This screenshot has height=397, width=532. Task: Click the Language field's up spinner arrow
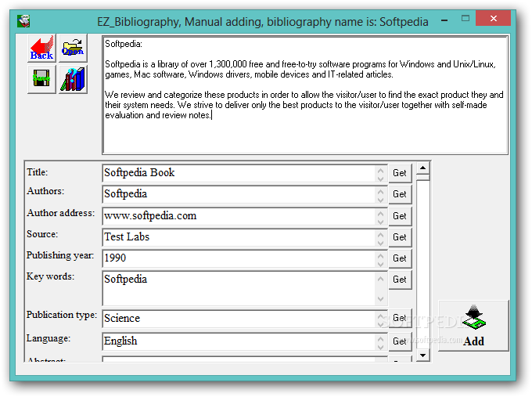coord(381,338)
